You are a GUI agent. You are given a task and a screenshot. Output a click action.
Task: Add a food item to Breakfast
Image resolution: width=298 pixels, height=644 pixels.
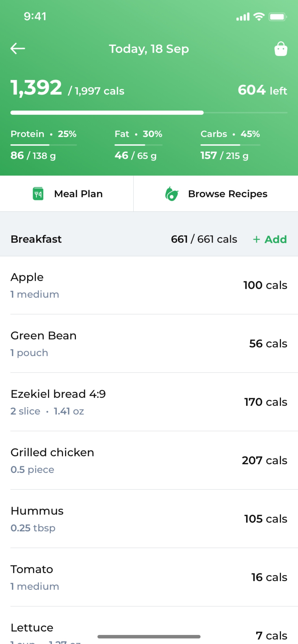point(270,239)
